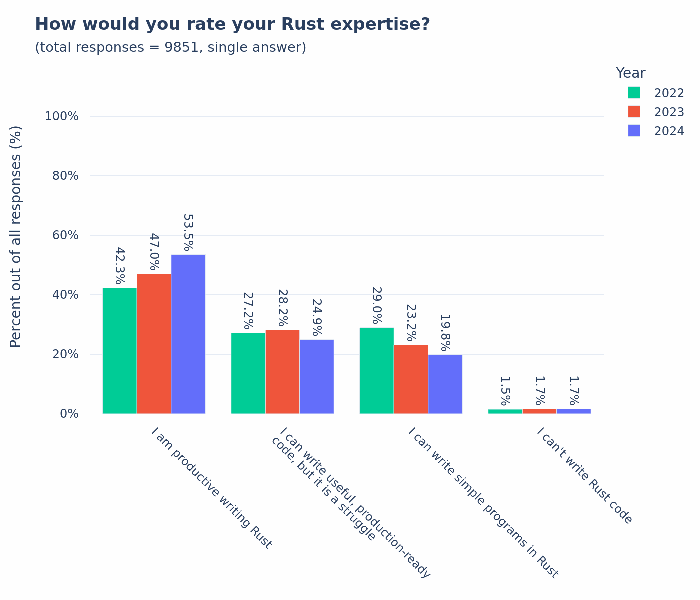Select the 2024 bar showing 19.8%
Viewport: 700px width, 600px height.
tap(445, 384)
